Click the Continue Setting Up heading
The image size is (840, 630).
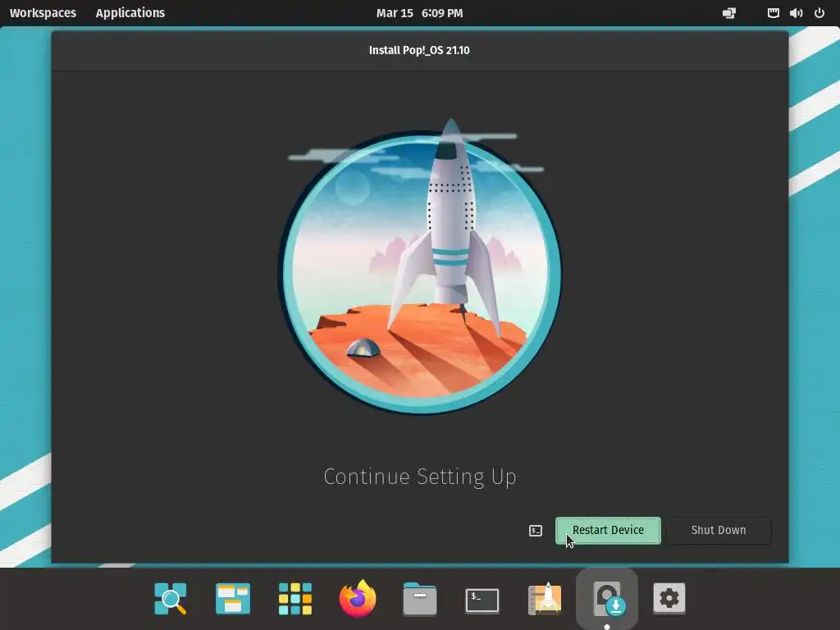tap(419, 477)
